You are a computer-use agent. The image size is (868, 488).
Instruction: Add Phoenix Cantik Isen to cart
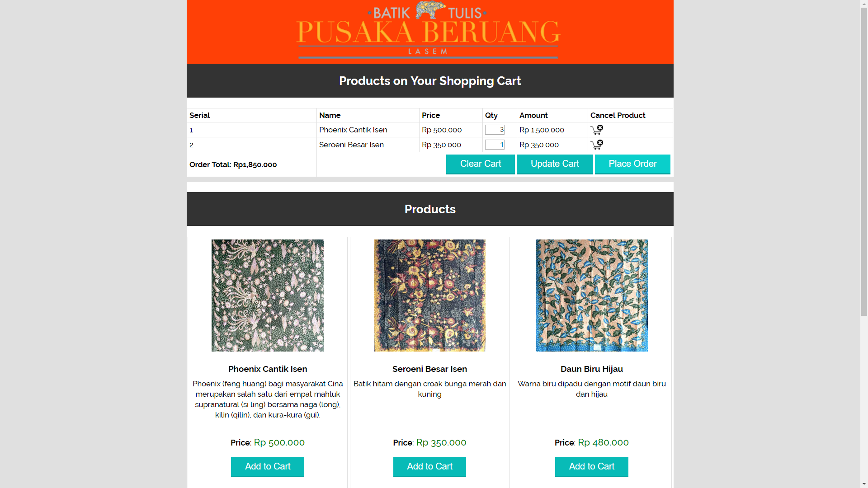tap(268, 467)
